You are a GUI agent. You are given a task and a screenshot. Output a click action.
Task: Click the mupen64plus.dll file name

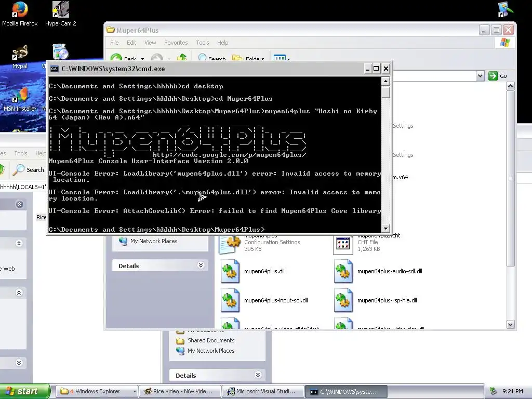264,271
